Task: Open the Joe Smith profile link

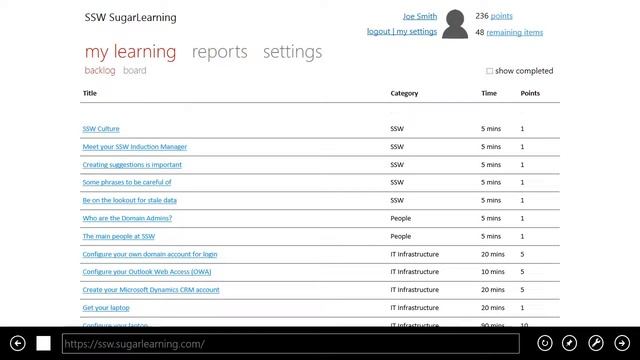Action: click(420, 16)
